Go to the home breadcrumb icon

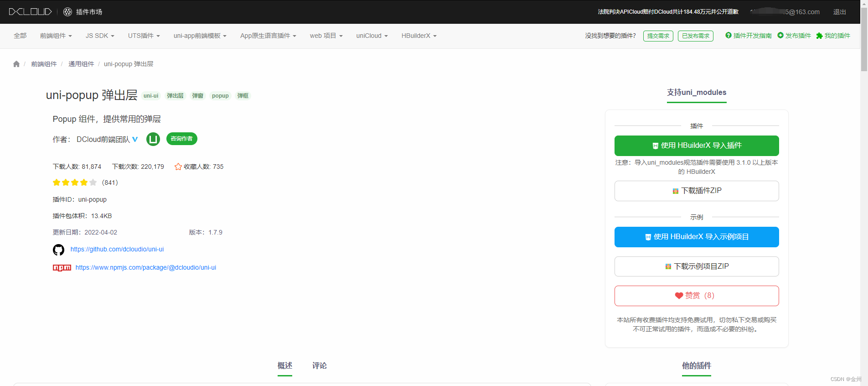16,64
